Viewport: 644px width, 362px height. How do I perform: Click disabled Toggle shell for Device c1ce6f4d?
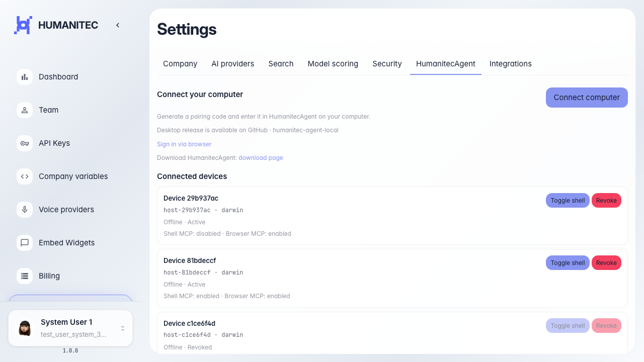(x=568, y=326)
